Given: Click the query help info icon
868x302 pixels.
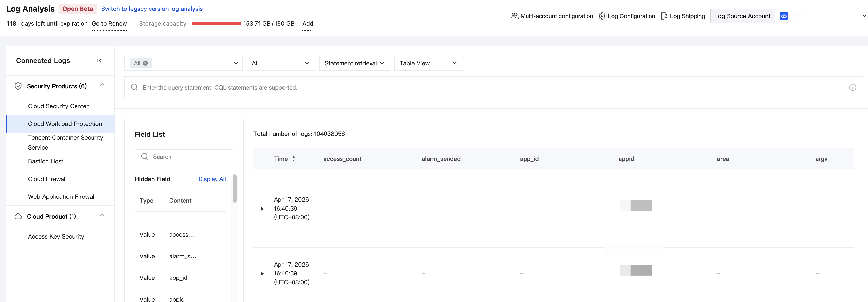Looking at the screenshot, I should (852, 88).
